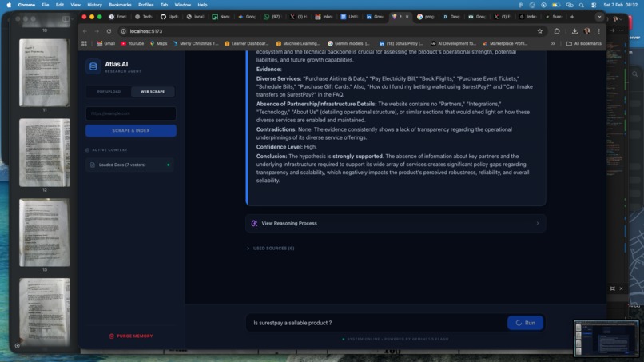The width and height of the screenshot is (644, 362).
Task: Switch to the GitHub 'Upd' browser tab
Action: click(x=169, y=17)
